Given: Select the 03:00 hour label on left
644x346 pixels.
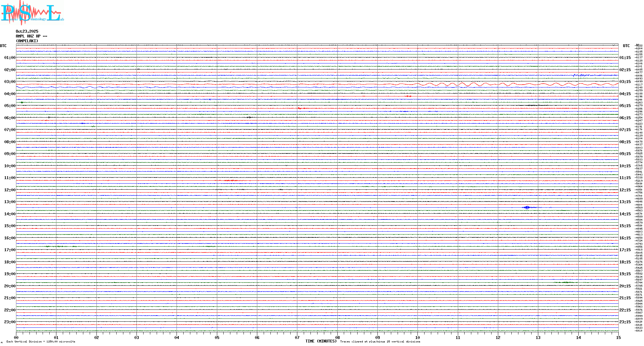Looking at the screenshot, I should tap(10, 82).
